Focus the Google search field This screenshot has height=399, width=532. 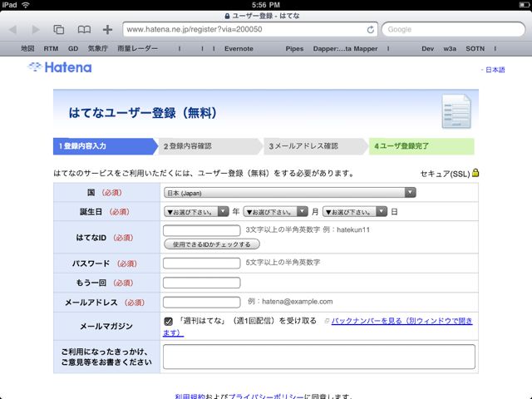click(453, 30)
